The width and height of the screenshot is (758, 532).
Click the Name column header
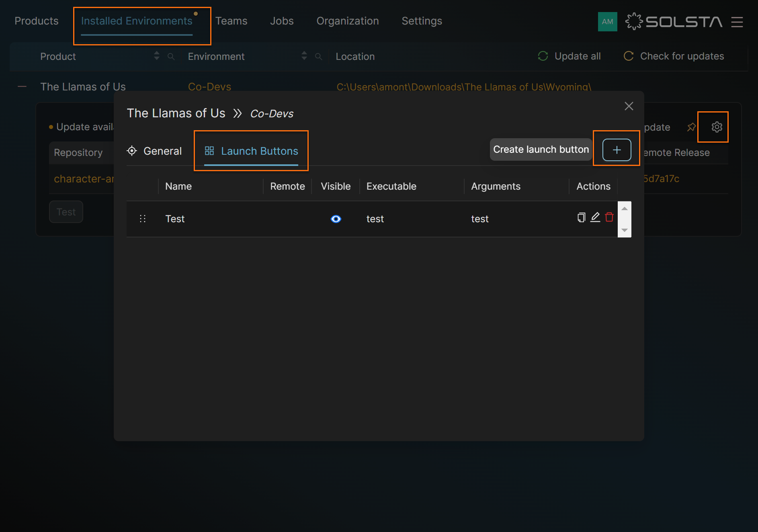[178, 186]
